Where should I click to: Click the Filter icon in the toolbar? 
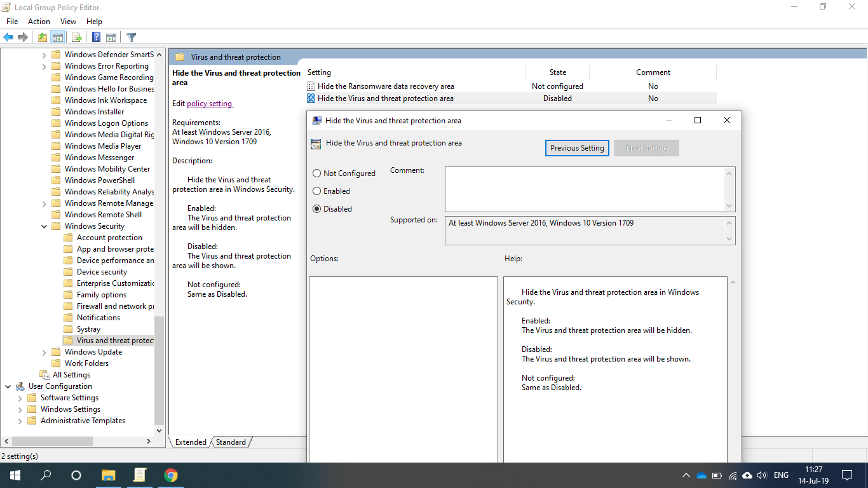[x=131, y=37]
